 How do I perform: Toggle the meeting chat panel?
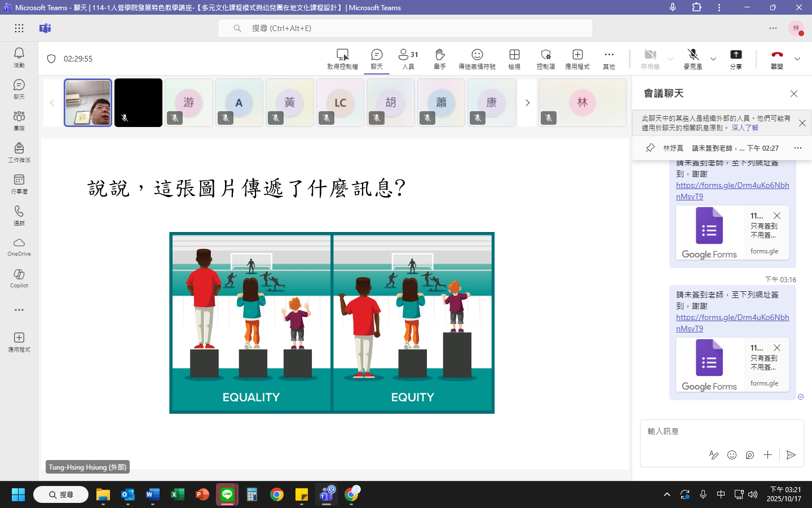(377, 59)
